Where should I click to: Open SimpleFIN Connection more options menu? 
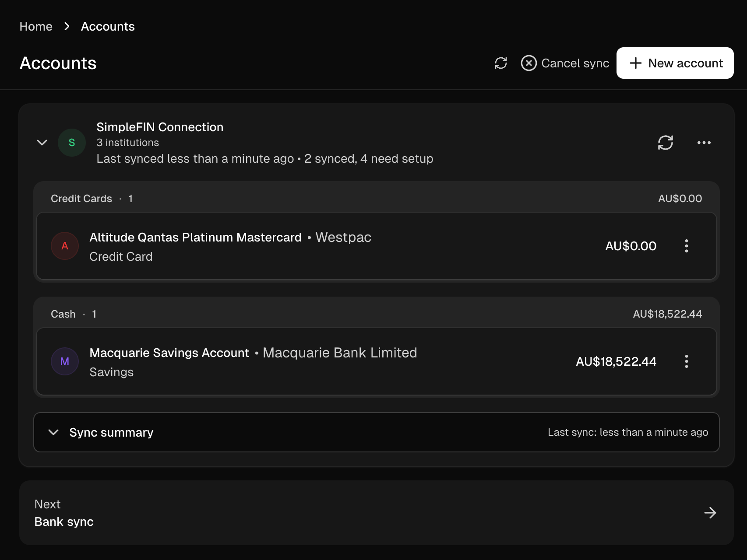(x=704, y=143)
